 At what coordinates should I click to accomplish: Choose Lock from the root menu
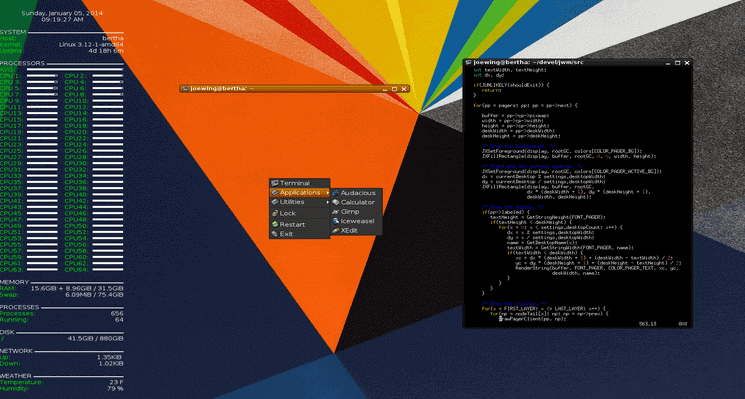pos(299,213)
